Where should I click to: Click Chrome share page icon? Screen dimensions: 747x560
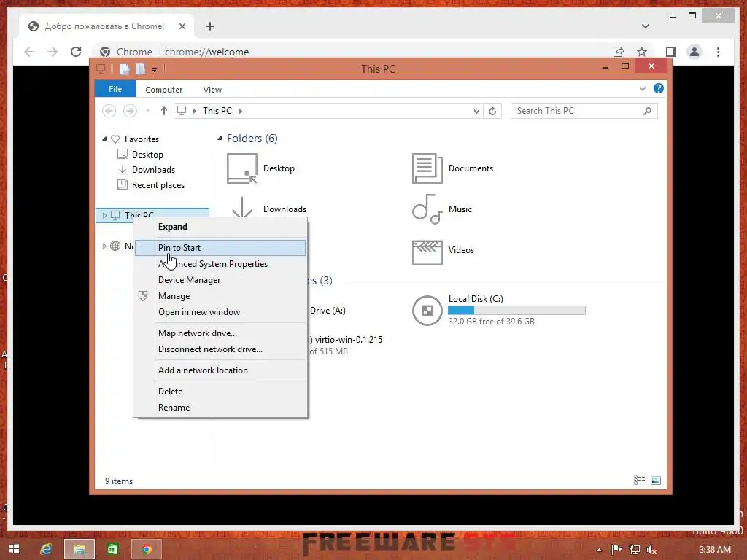click(x=619, y=52)
